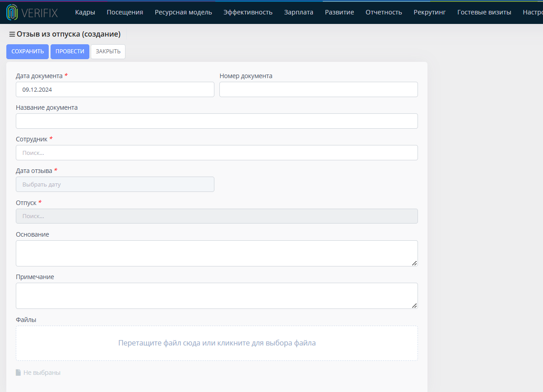Screen dimensions: 543x392
Task: Open the Кадры menu
Action: click(x=85, y=12)
